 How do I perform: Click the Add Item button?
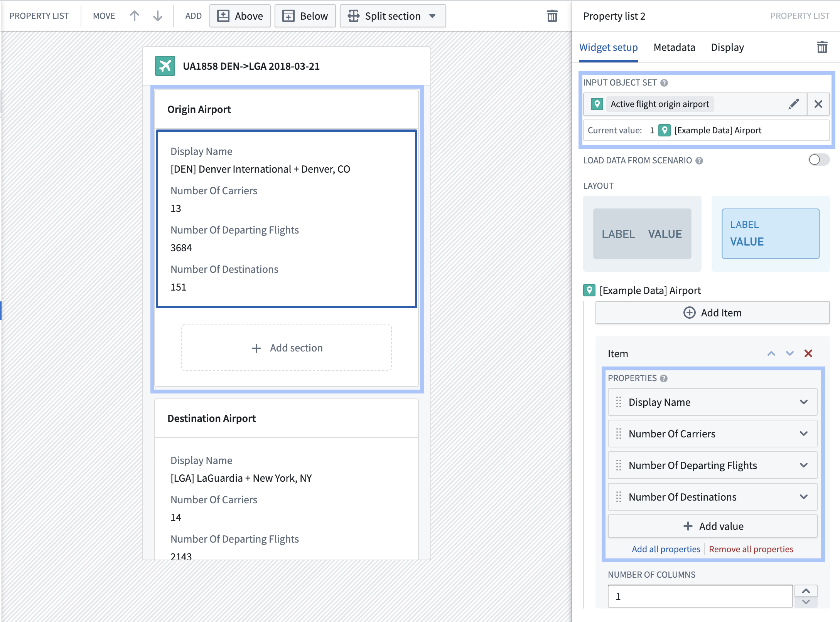712,313
